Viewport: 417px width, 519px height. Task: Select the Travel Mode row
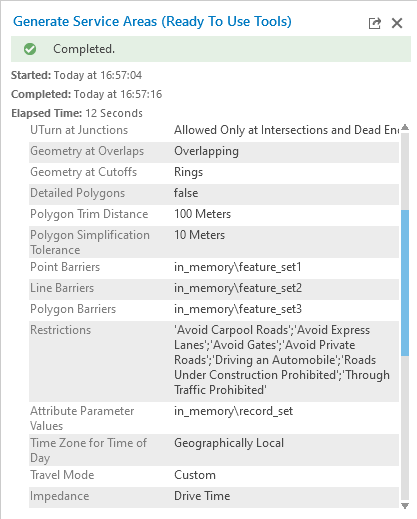214,475
